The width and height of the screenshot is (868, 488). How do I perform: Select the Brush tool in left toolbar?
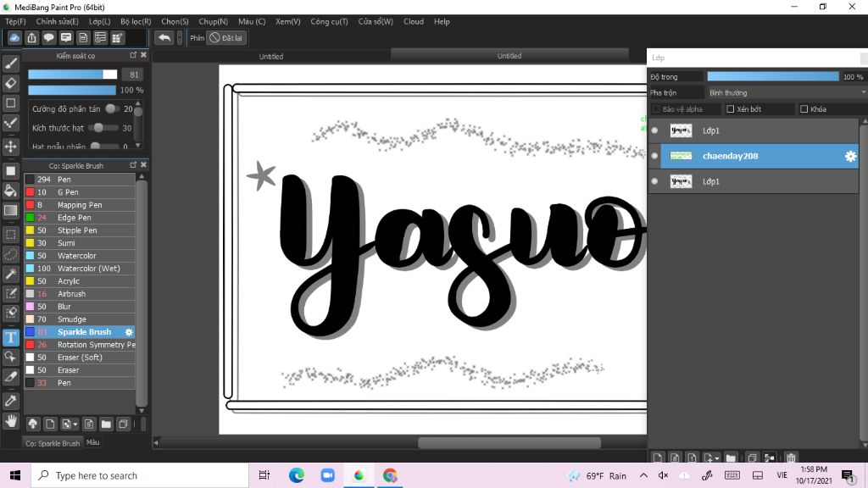coord(10,64)
